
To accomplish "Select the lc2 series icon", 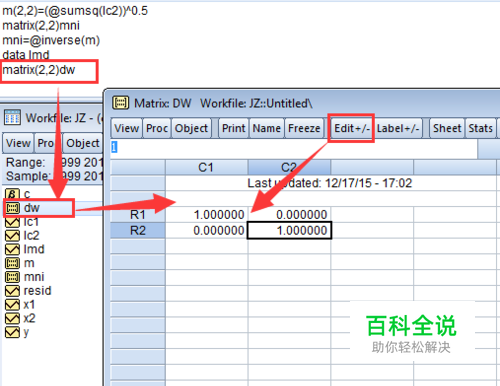I will tap(13, 236).
